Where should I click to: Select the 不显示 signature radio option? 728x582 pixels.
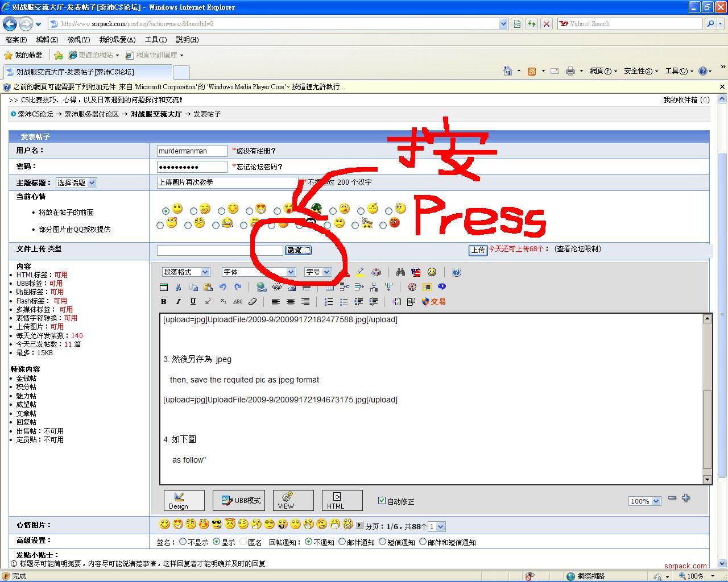point(183,542)
